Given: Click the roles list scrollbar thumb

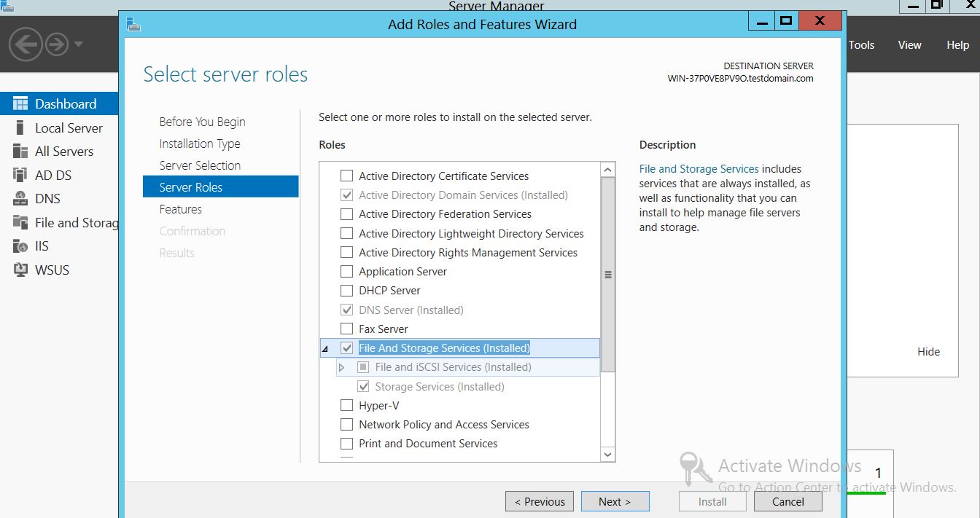Looking at the screenshot, I should click(x=608, y=275).
